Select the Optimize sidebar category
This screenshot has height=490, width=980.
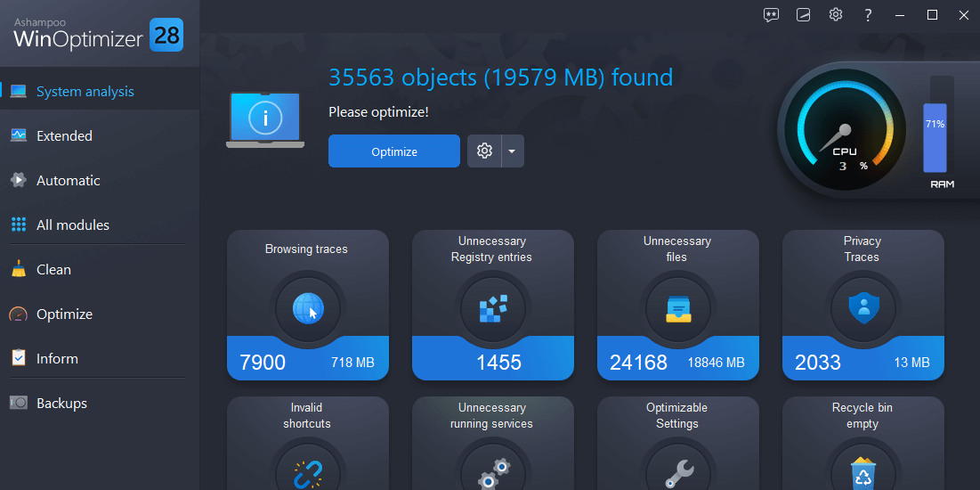[x=100, y=314]
